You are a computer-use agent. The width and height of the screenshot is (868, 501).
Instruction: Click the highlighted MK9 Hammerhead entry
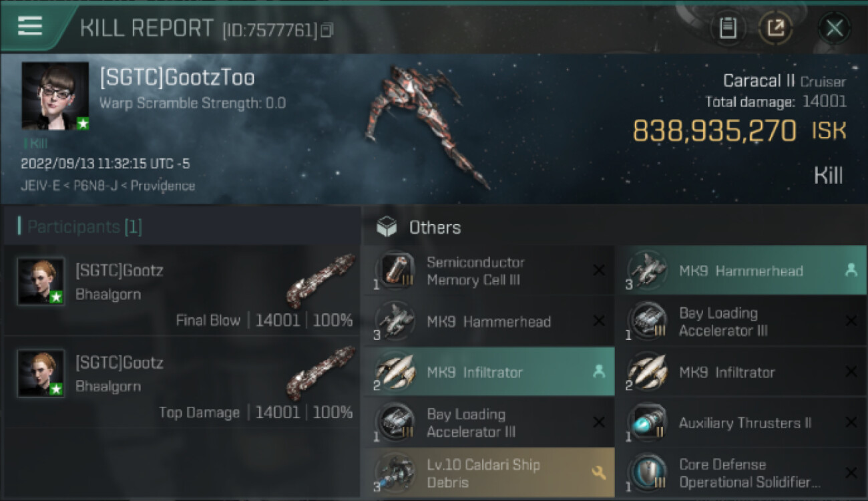tap(741, 271)
